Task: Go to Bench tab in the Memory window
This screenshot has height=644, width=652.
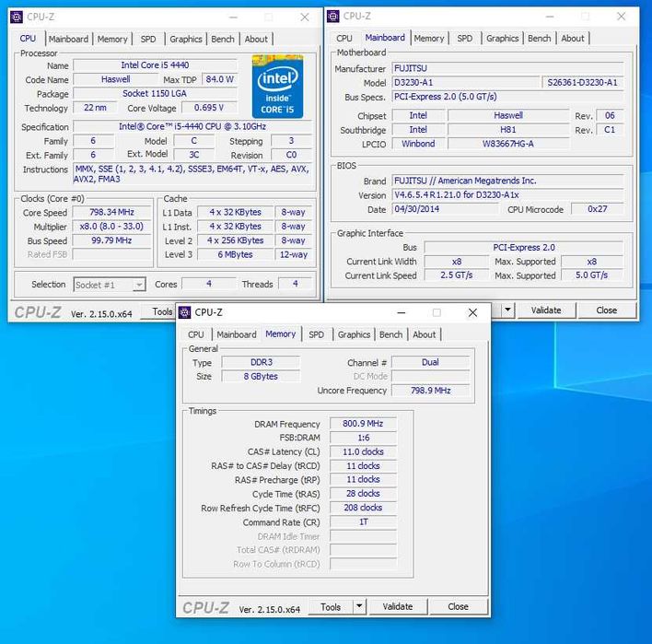Action: point(390,334)
